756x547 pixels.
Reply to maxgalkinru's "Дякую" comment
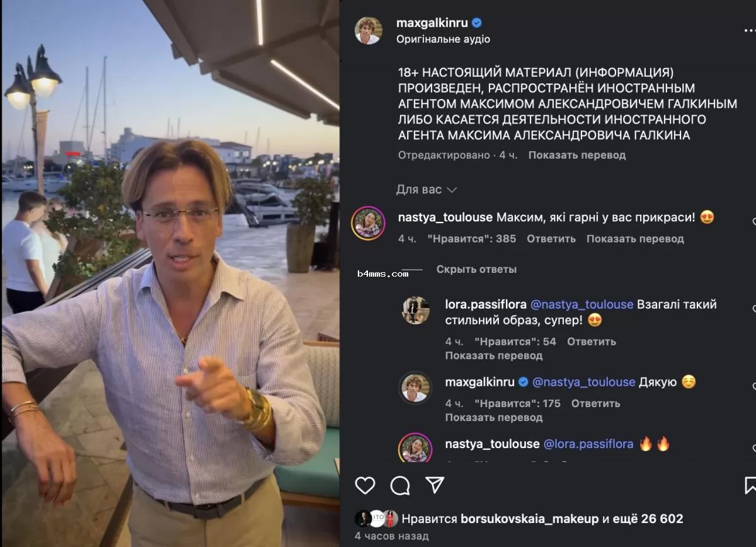click(595, 403)
